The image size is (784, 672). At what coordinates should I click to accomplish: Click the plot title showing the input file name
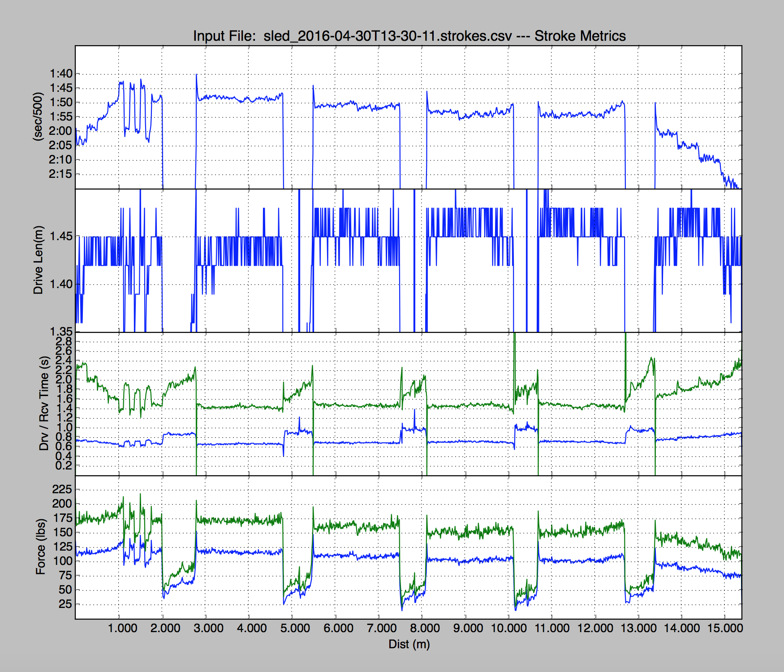(409, 36)
